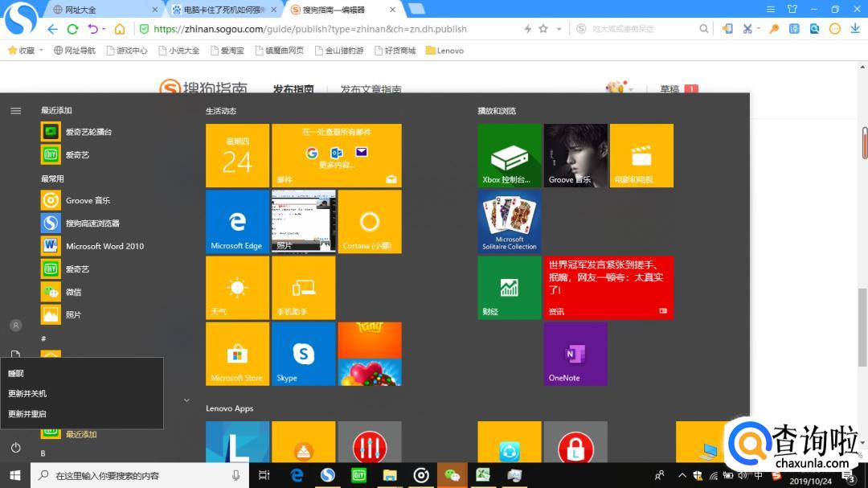Open the 电影和电视 tile
This screenshot has height=488, width=868.
[641, 156]
